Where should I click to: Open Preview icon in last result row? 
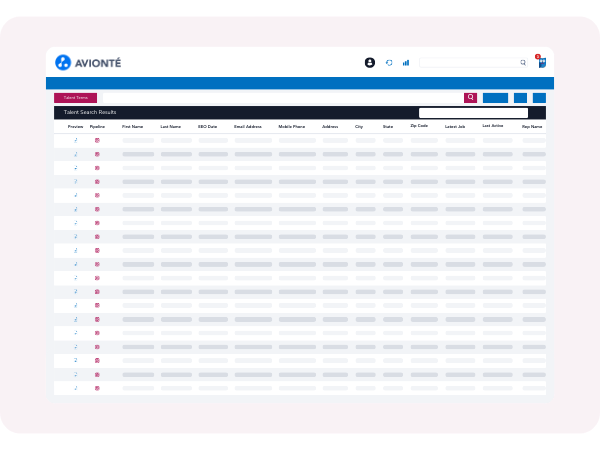point(75,387)
